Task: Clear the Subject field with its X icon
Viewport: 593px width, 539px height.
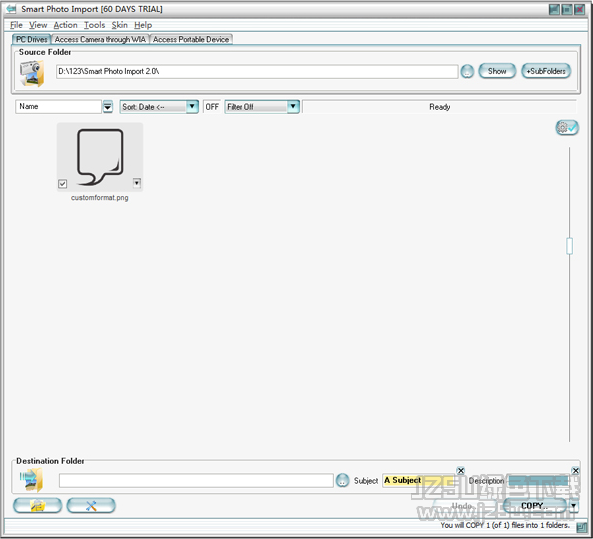Action: click(461, 471)
